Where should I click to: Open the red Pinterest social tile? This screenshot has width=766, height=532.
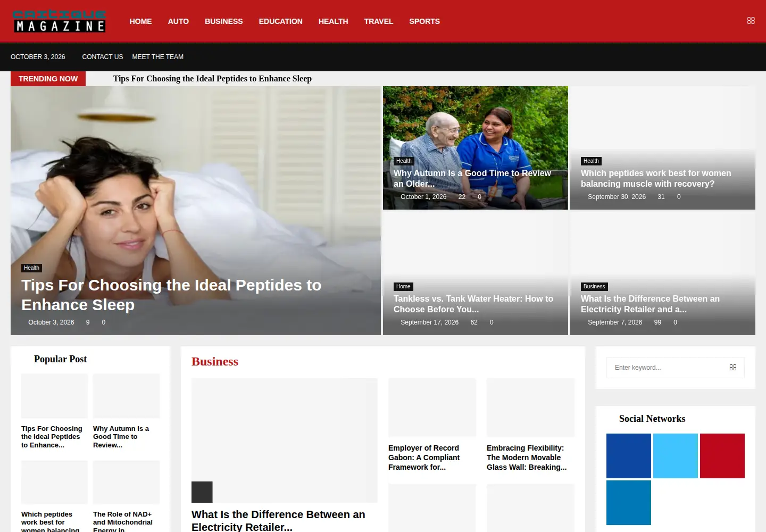point(722,456)
